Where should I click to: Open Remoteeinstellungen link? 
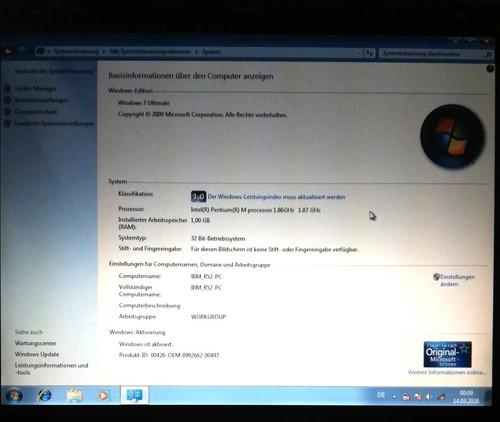pos(42,100)
